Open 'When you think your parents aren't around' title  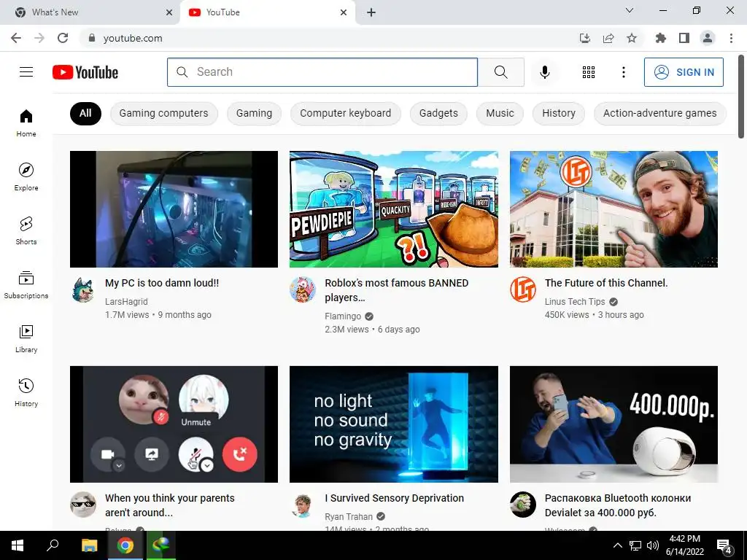(169, 505)
